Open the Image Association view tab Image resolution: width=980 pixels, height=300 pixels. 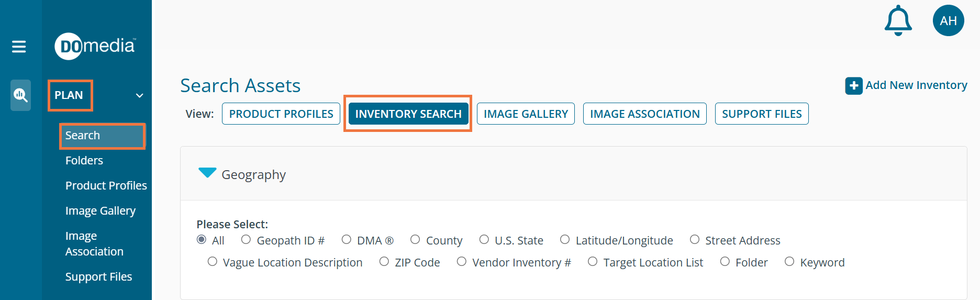pos(644,114)
